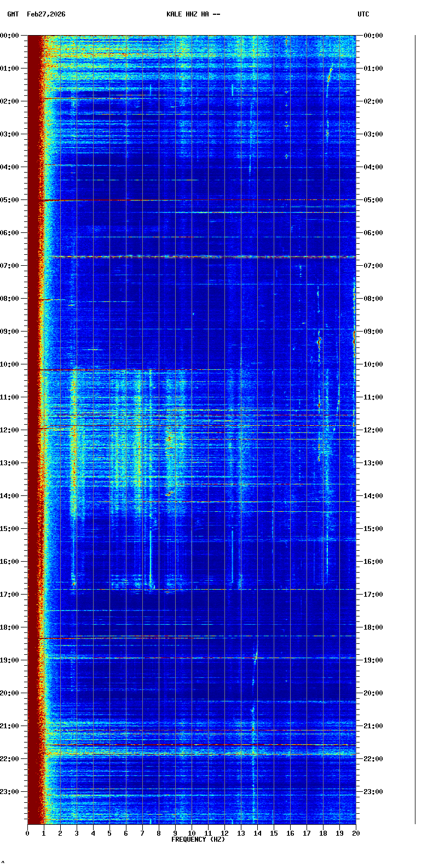Click the Feb27,2026 date text

46,14
